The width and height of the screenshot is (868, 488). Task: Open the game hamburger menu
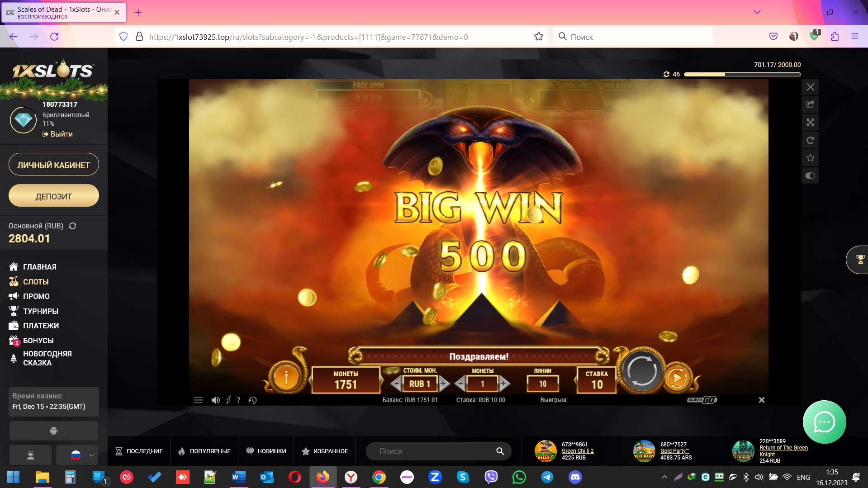pyautogui.click(x=198, y=400)
